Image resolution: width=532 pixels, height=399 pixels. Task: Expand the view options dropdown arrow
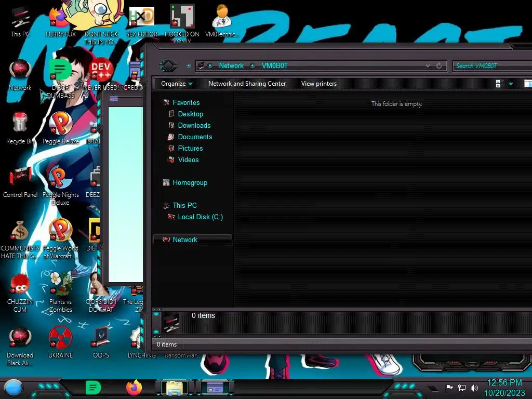[x=511, y=84]
